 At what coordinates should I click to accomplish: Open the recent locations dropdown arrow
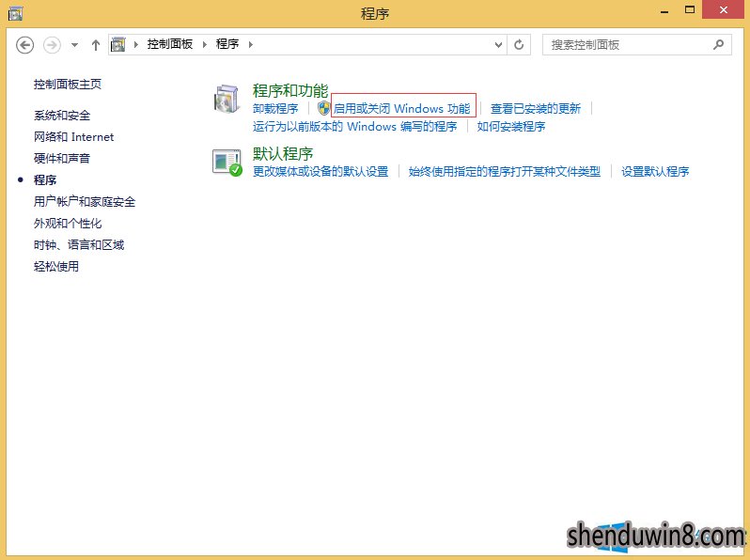(74, 45)
